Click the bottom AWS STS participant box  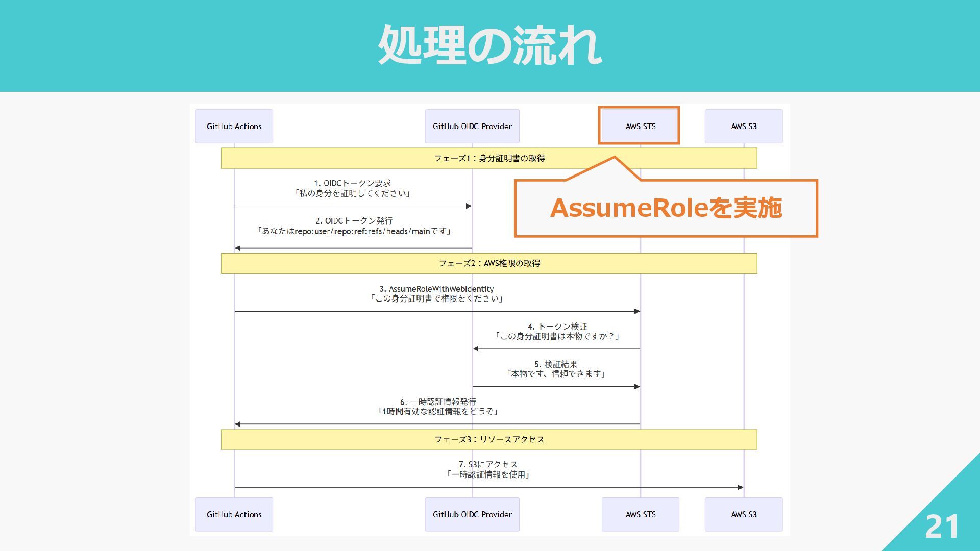tap(640, 514)
